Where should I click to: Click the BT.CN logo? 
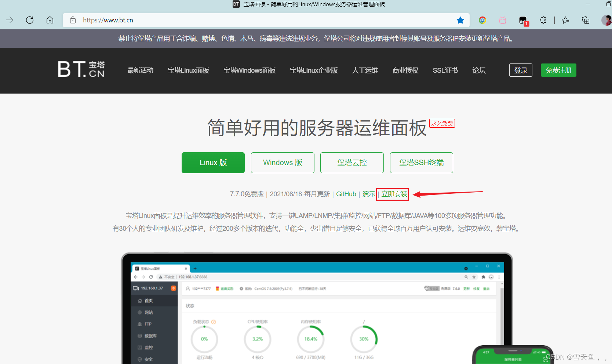pyautogui.click(x=81, y=69)
